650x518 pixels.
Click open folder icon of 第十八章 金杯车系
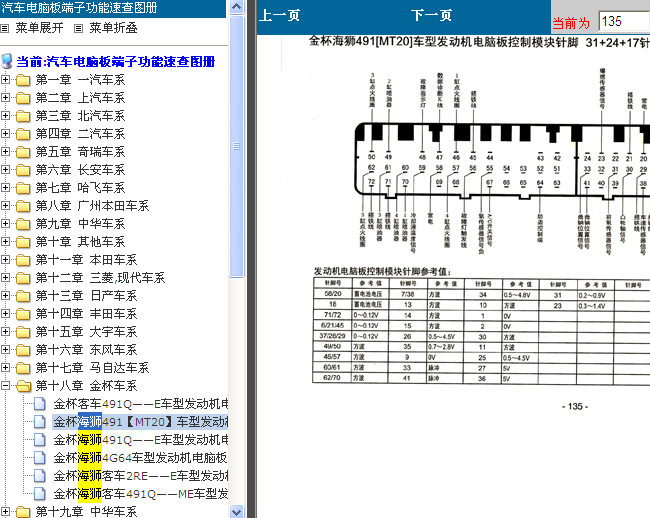click(x=23, y=386)
